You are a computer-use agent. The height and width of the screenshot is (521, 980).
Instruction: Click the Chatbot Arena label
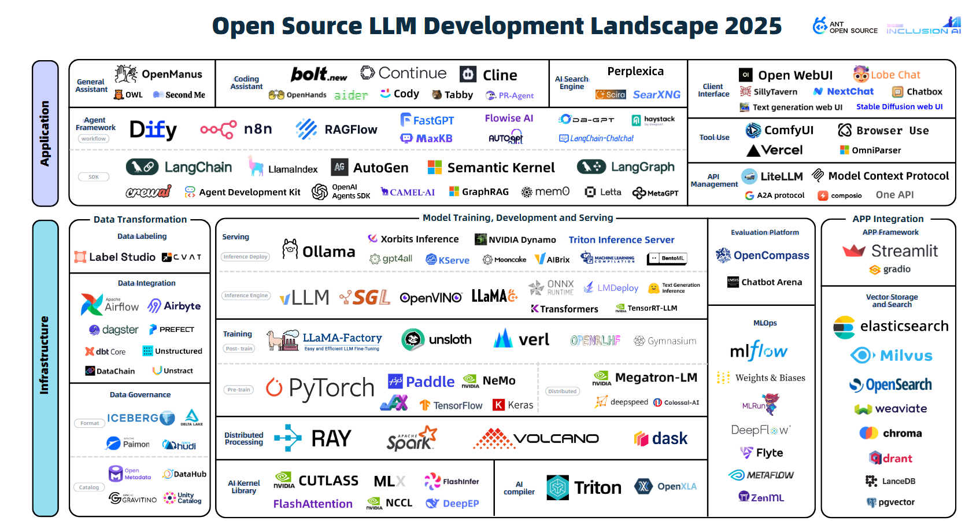coord(772,282)
